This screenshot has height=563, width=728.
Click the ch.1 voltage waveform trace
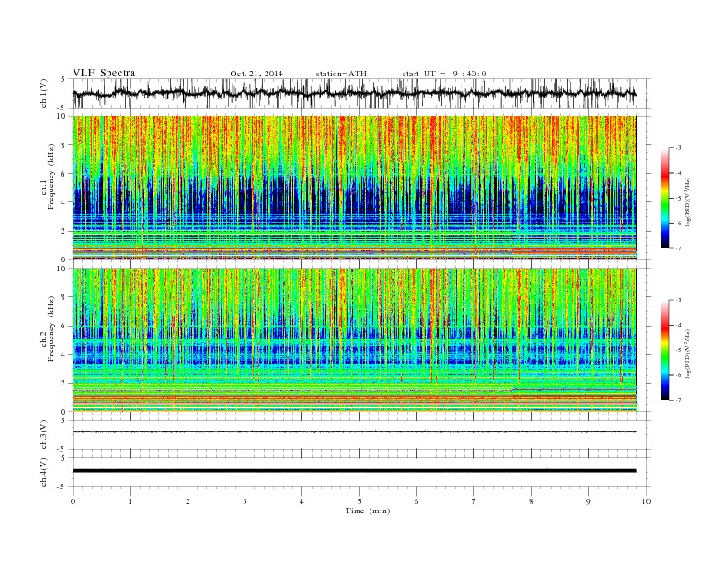354,93
